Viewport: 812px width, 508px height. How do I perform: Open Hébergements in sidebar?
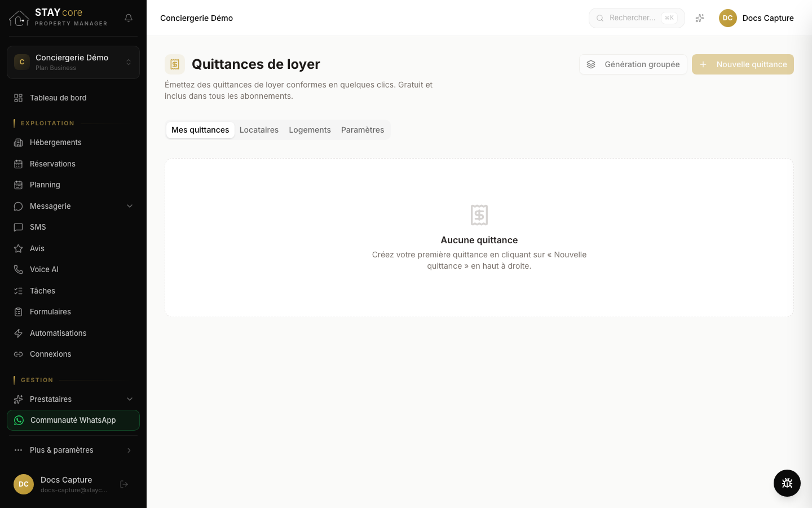click(73, 142)
